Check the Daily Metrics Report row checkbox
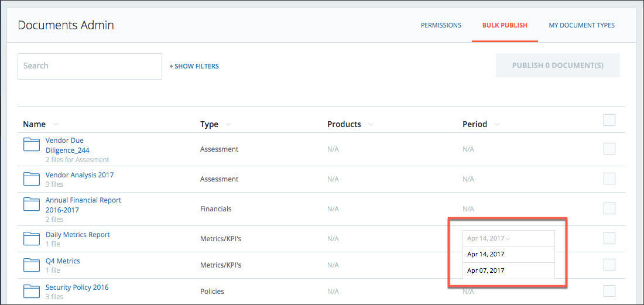This screenshot has width=644, height=305. (609, 238)
